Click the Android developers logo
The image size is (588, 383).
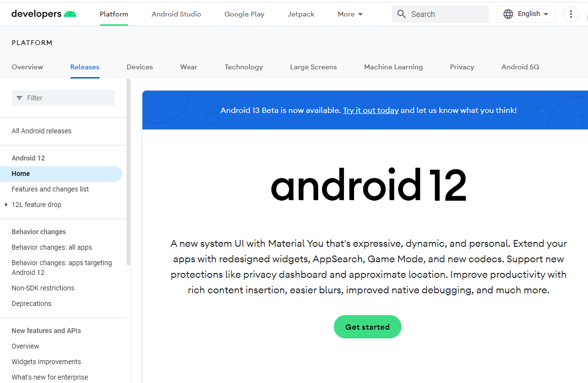[44, 14]
